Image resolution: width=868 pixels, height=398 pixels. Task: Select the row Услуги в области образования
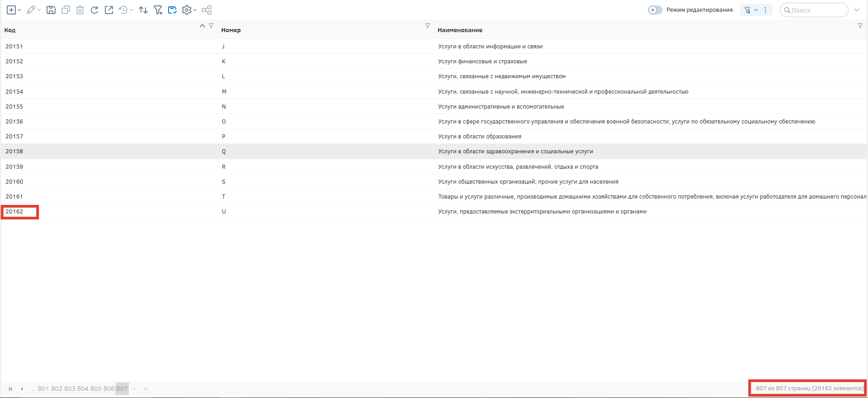pos(434,137)
